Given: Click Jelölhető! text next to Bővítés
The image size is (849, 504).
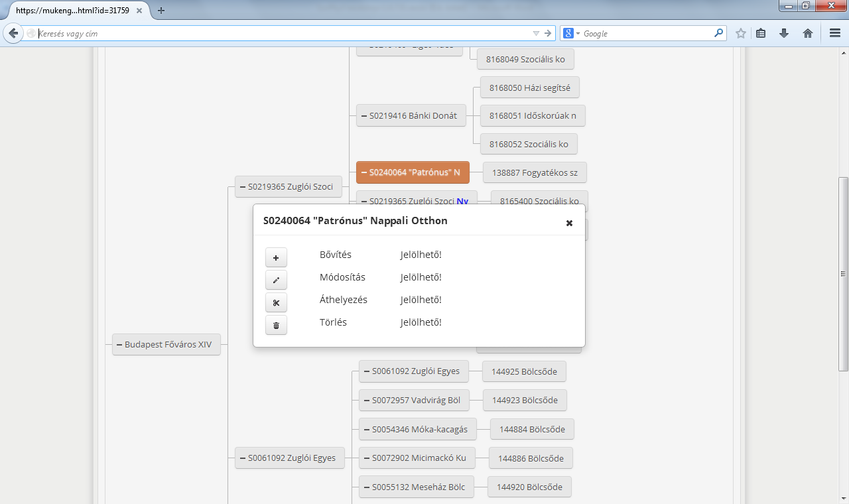Looking at the screenshot, I should [x=421, y=255].
